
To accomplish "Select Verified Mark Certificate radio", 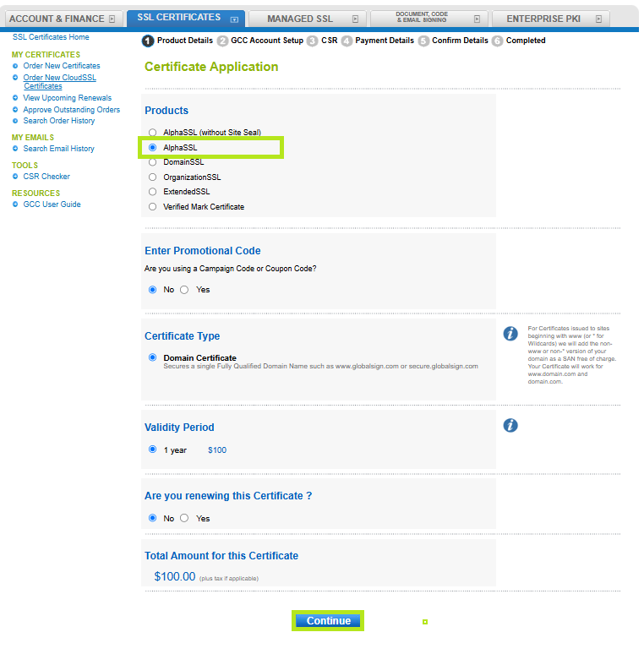I will click(153, 207).
